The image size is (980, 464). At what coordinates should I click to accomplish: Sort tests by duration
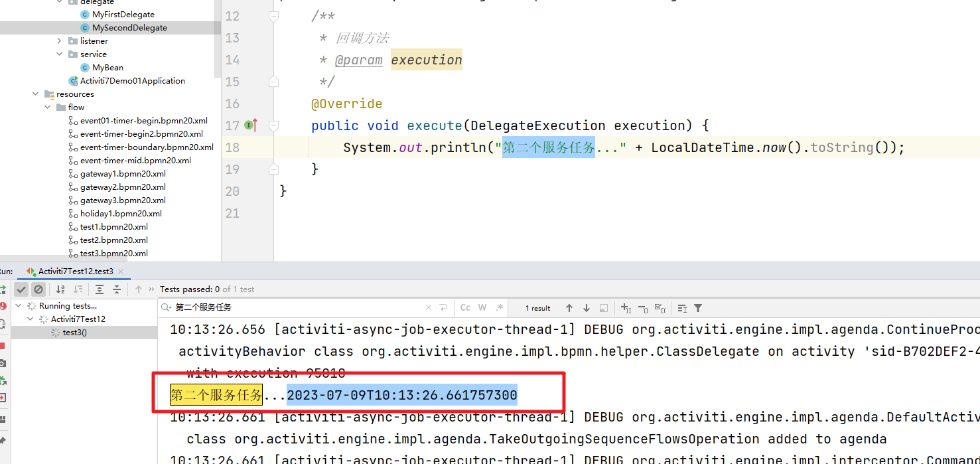78,289
